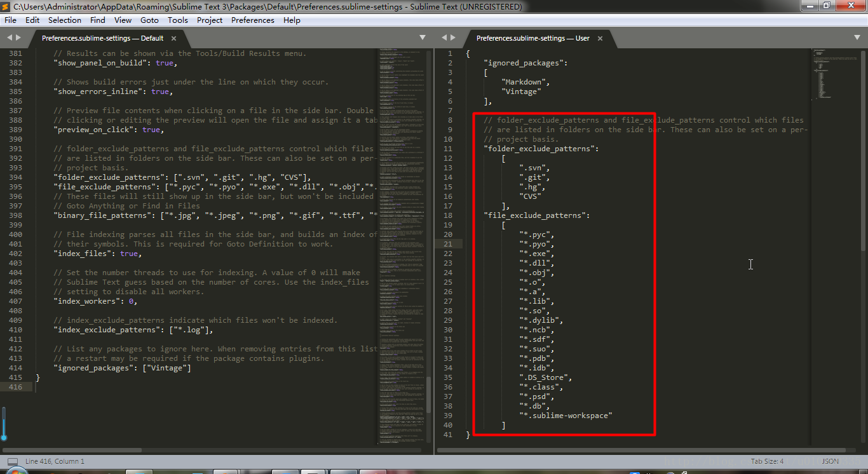Click the right pane vertical scrollbar
Screen dimensions: 868x474
[x=862, y=152]
